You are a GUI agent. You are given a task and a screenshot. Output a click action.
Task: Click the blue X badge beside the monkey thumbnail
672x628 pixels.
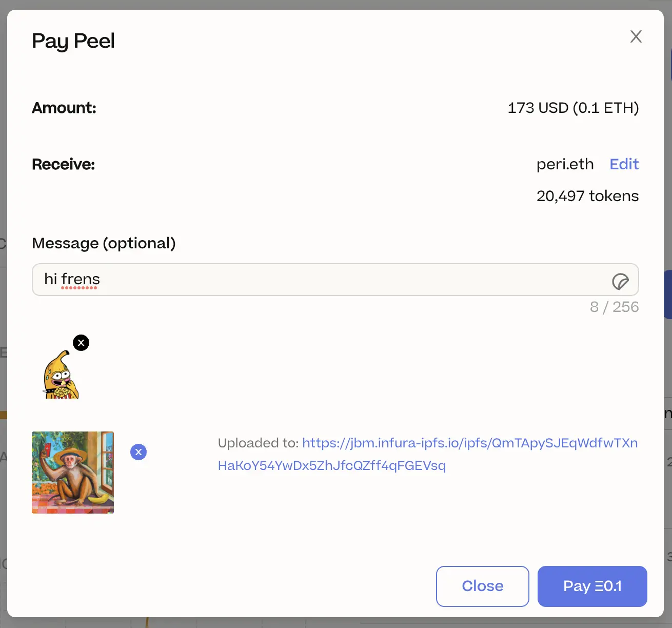[x=139, y=452]
